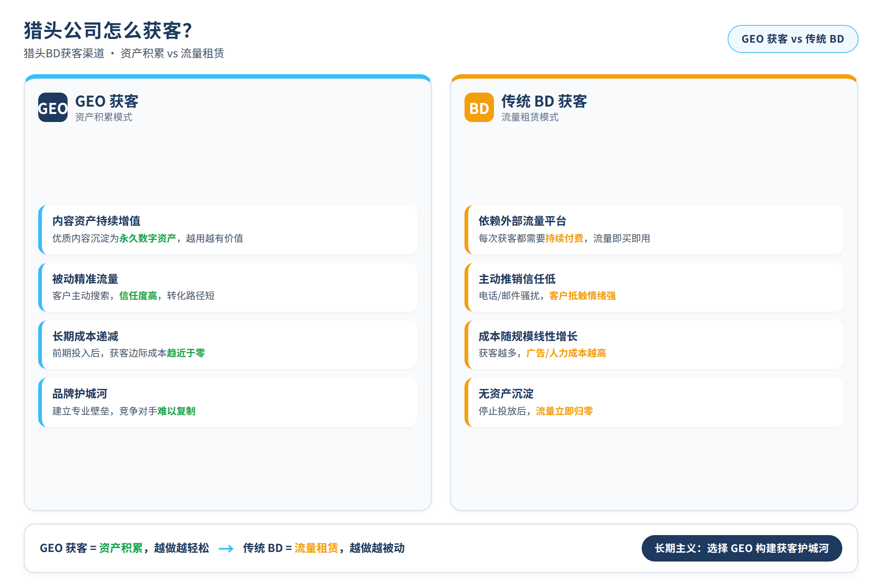Image resolution: width=882 pixels, height=588 pixels.
Task: Click the '转化路径短' text
Action: (191, 295)
